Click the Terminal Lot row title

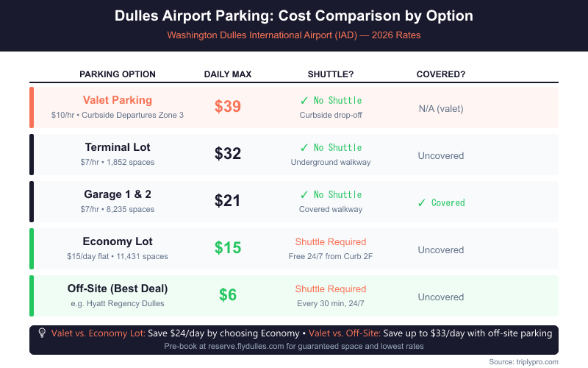[118, 147]
